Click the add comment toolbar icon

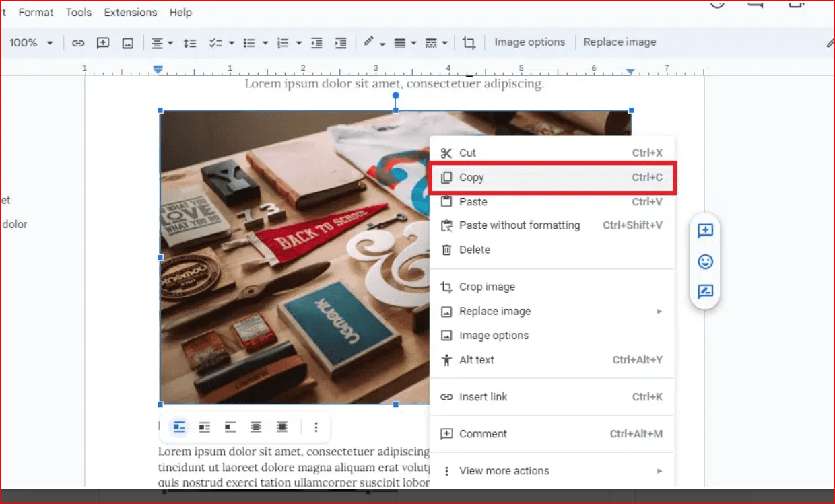pyautogui.click(x=103, y=43)
